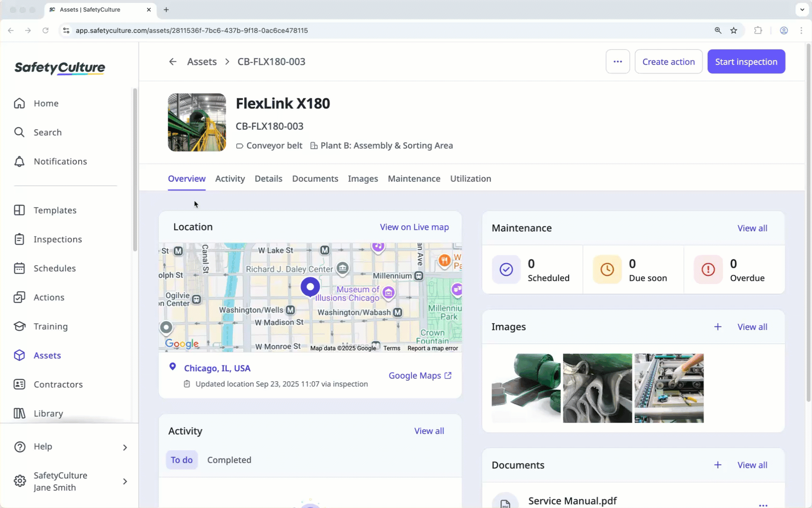
Task: Click the Assets breadcrumb link
Action: click(x=202, y=61)
